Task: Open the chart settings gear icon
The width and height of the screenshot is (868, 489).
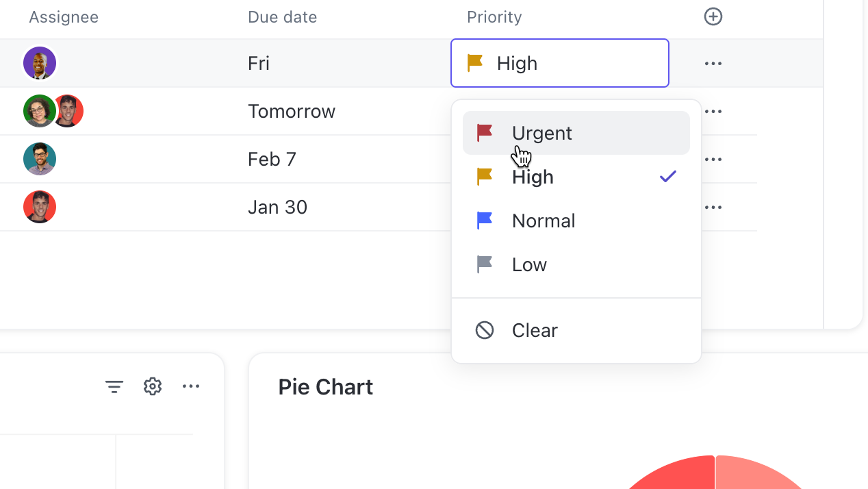Action: tap(152, 386)
